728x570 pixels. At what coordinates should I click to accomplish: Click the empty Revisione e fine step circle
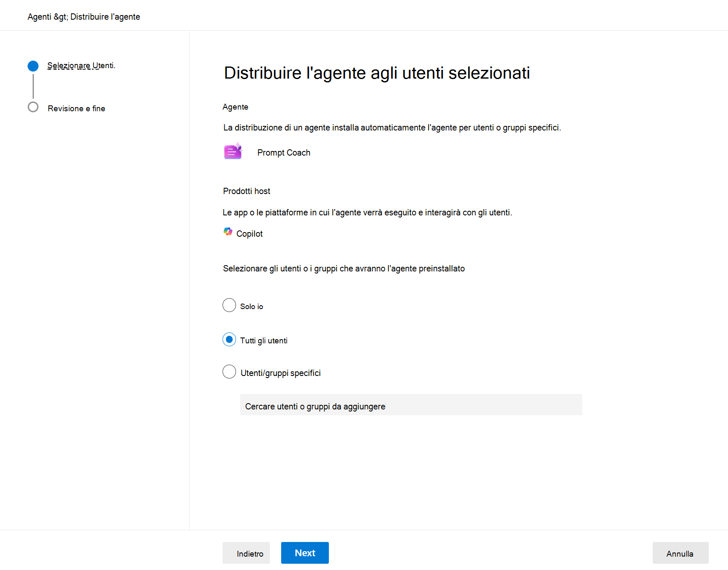click(33, 107)
